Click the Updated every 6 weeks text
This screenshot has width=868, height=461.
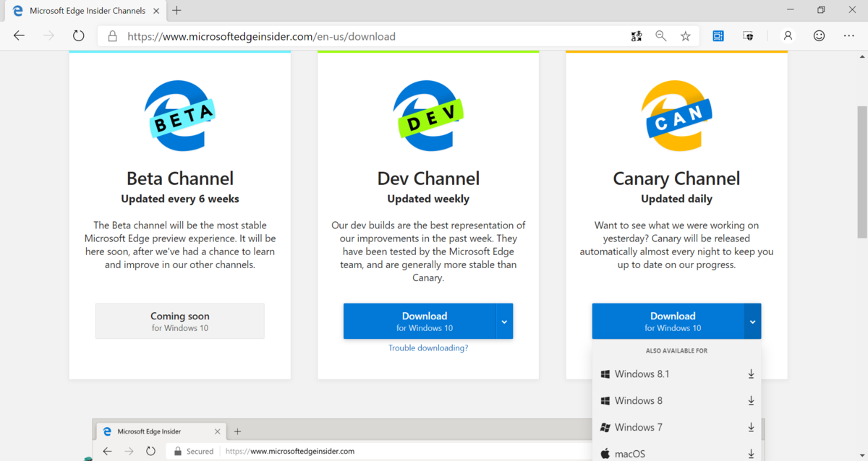(180, 199)
